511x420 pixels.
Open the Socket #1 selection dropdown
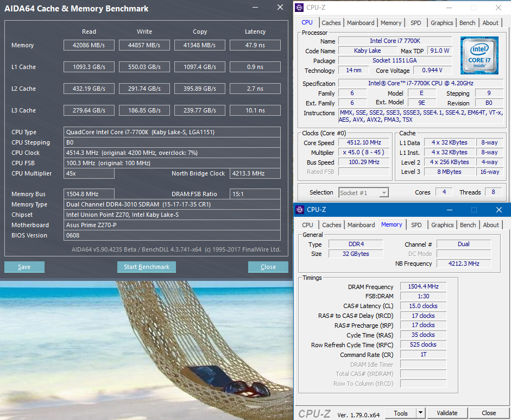click(x=363, y=192)
